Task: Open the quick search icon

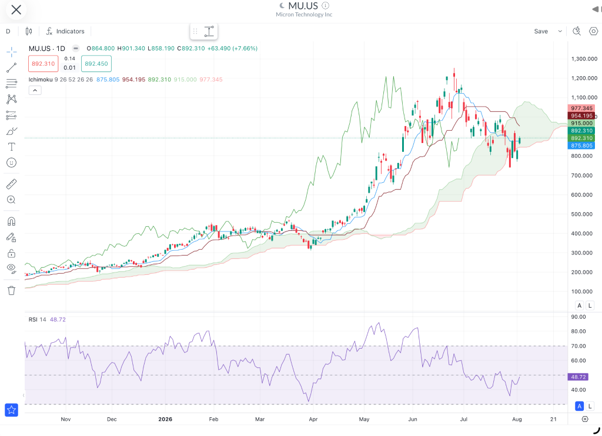Action: [x=576, y=31]
